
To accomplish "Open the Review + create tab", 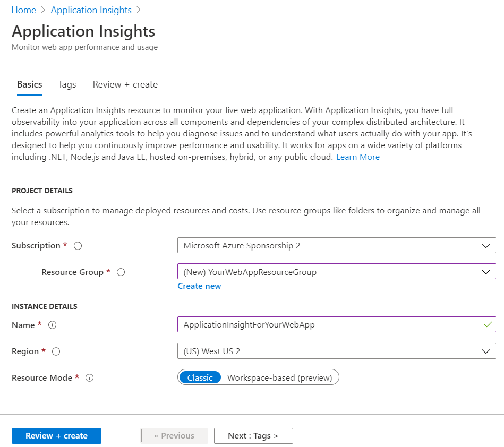I will [x=125, y=84].
